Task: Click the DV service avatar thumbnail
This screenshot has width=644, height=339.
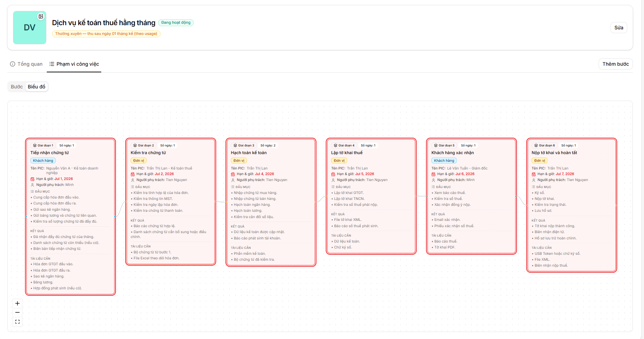Action: pos(30,28)
